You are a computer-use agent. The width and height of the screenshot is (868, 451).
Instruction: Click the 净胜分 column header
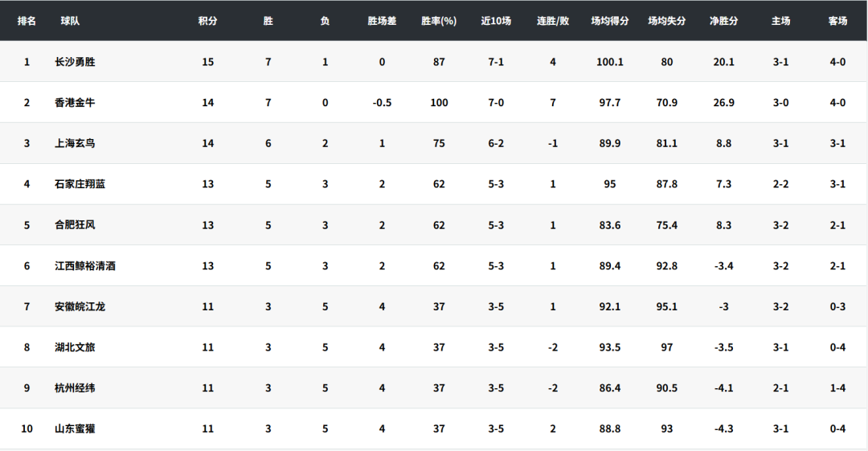tap(723, 21)
